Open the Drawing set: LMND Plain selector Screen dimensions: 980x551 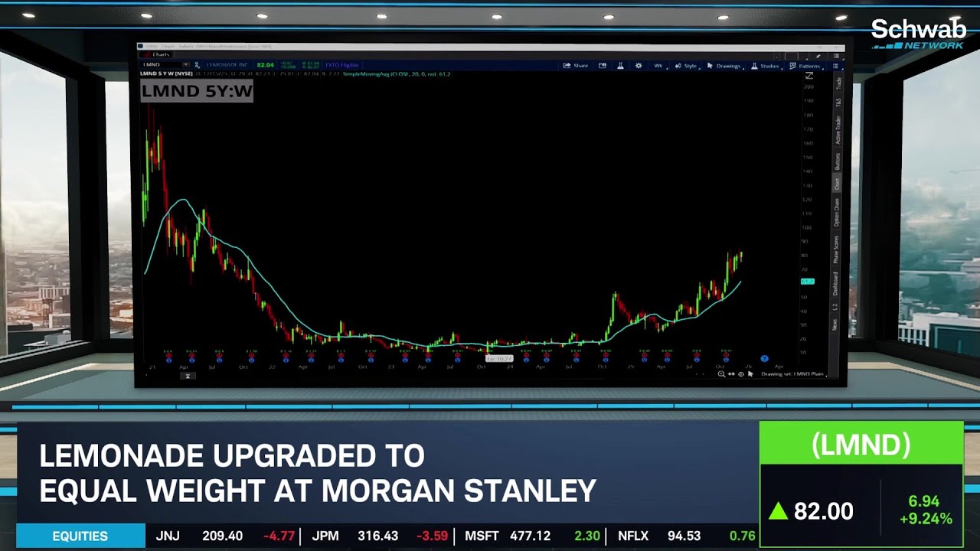pos(793,374)
